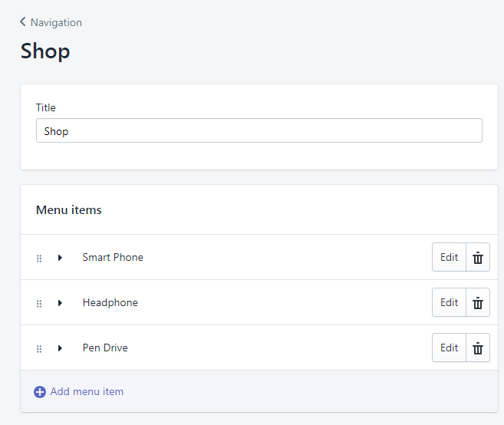504x425 pixels.
Task: Expand the Smart Phone submenu arrow
Action: (60, 258)
